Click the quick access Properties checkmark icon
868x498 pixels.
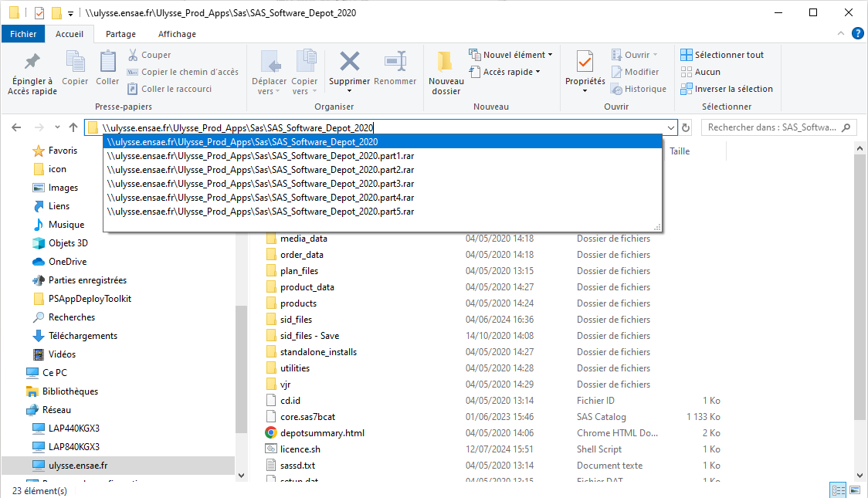39,12
